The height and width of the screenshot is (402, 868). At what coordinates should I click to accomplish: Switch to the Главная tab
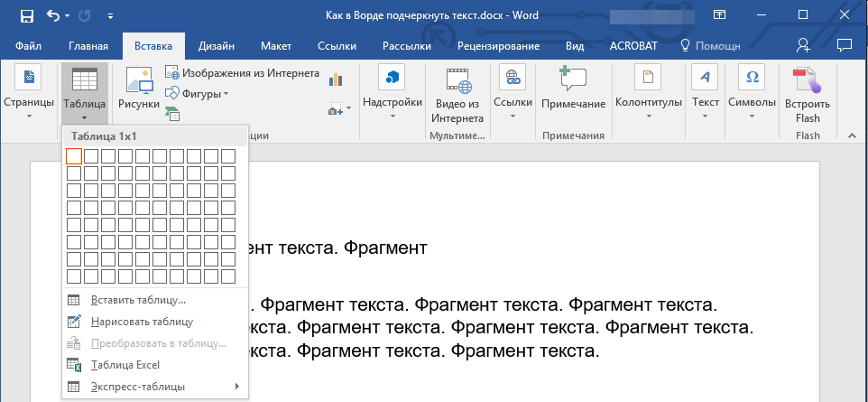coord(88,46)
